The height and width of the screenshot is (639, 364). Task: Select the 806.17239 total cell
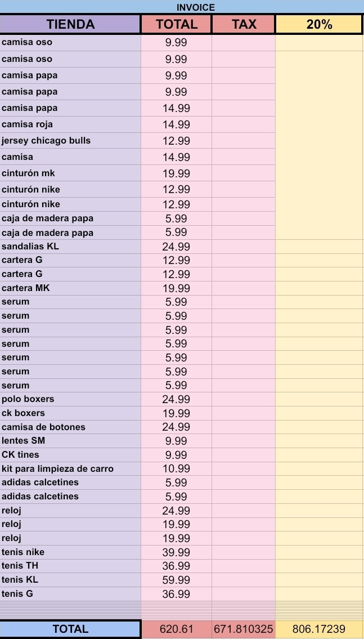click(x=319, y=629)
